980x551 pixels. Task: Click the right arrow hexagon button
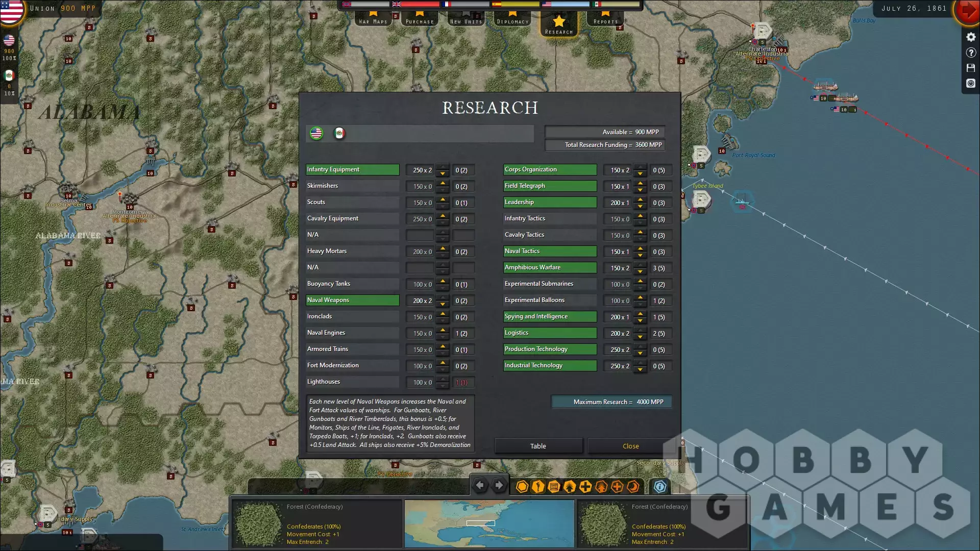click(x=499, y=486)
